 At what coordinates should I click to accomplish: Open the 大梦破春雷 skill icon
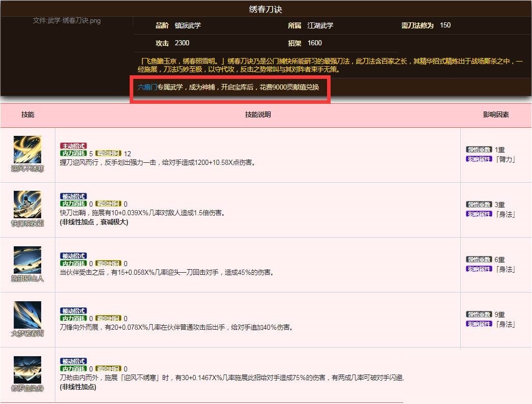click(27, 314)
